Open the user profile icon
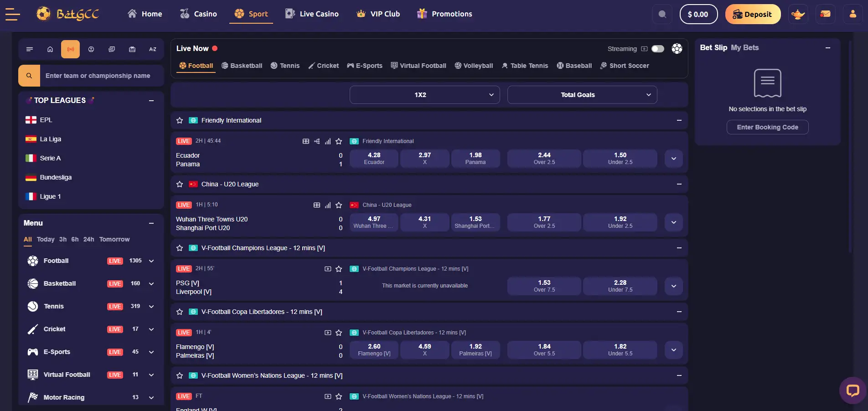Image resolution: width=868 pixels, height=411 pixels. coord(852,14)
